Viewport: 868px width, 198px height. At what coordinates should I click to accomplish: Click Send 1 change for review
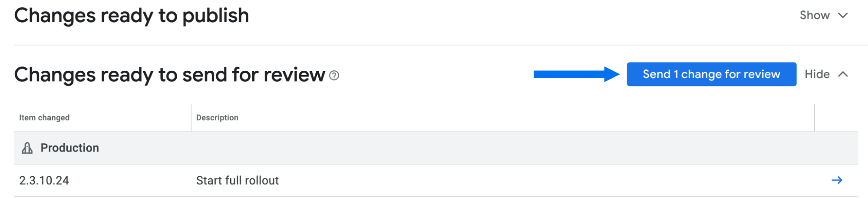coord(711,74)
